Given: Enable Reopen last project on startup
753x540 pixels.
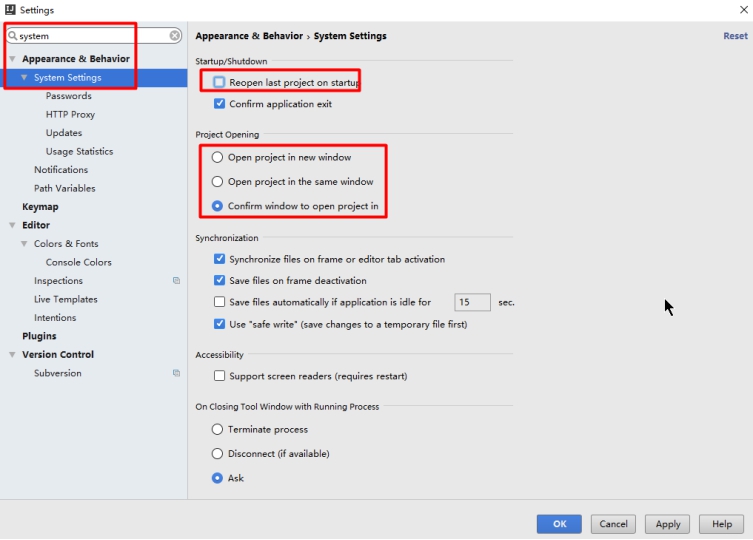Looking at the screenshot, I should click(x=219, y=82).
